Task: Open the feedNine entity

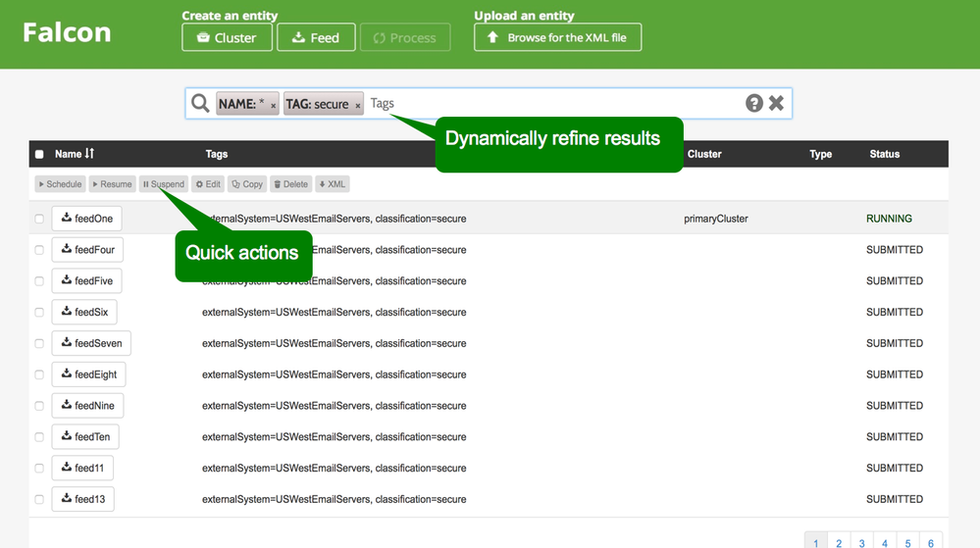Action: point(87,406)
